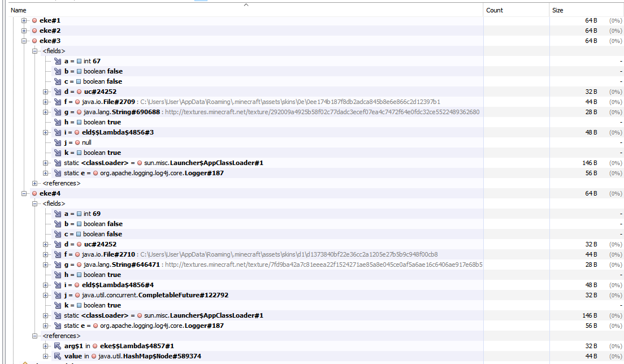Viewport: 624px width, 364px height.
Task: Click field icon next to 'j = null'
Action: [58, 142]
